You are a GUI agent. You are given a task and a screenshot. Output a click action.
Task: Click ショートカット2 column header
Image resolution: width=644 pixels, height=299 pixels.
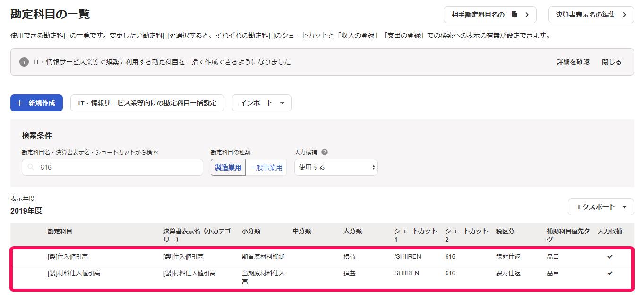467,235
